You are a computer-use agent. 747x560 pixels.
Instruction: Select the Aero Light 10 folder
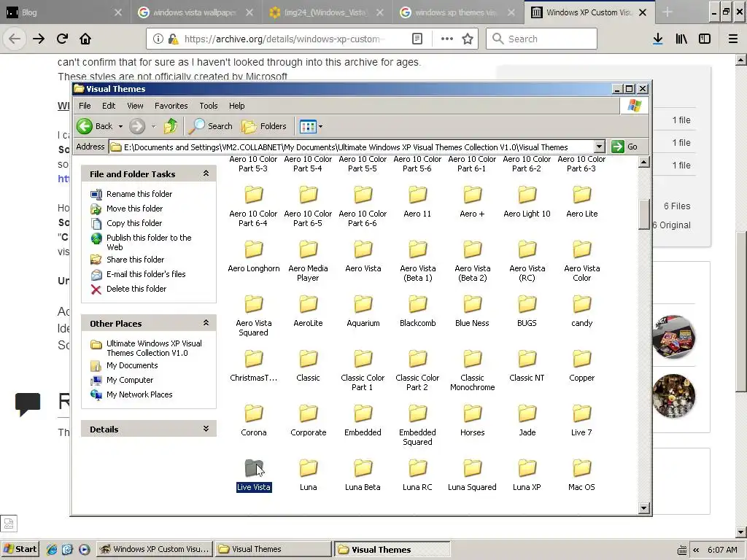[527, 202]
